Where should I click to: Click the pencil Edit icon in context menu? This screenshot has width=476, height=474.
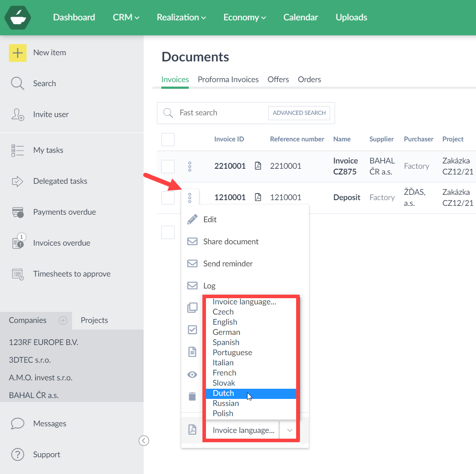192,220
